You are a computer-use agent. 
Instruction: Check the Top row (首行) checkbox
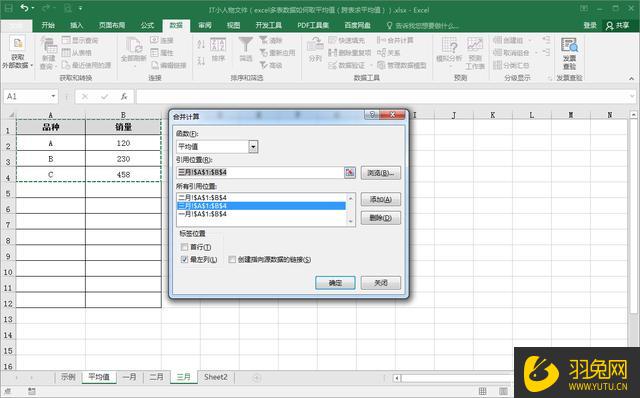pyautogui.click(x=184, y=247)
